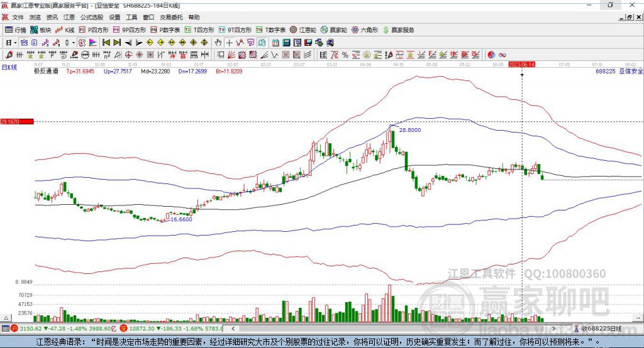The height and width of the screenshot is (348, 644).
Task: Open the 9P四方形 tool
Action: click(x=130, y=30)
